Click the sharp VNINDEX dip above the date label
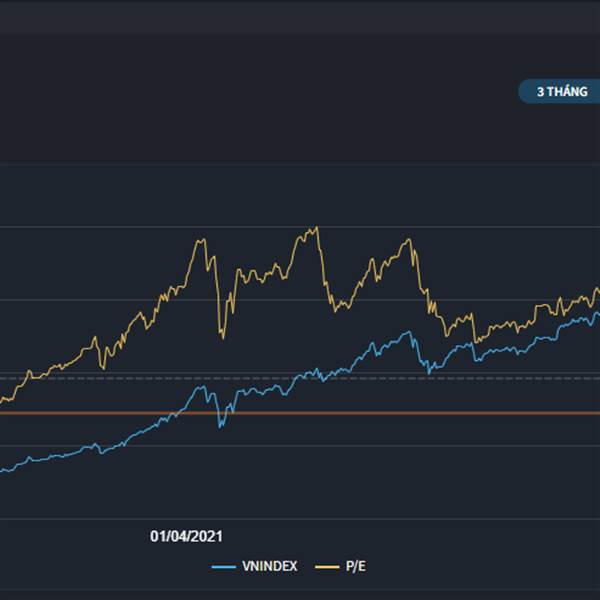The height and width of the screenshot is (600, 600). (221, 426)
